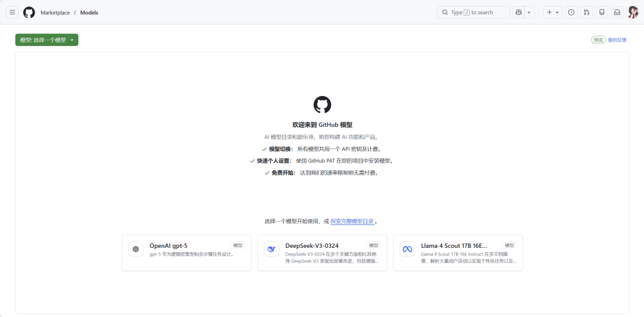Click the user profile avatar
Viewport: 644px width, 317px height.
point(633,13)
